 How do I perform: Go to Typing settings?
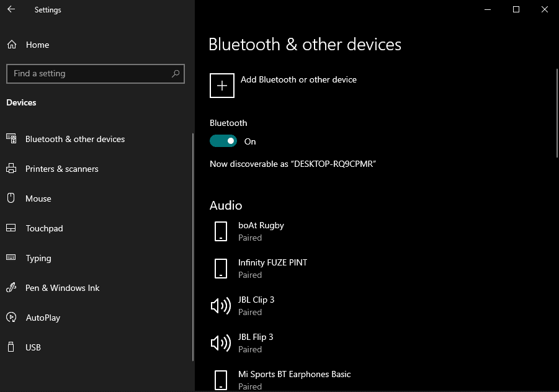(38, 258)
